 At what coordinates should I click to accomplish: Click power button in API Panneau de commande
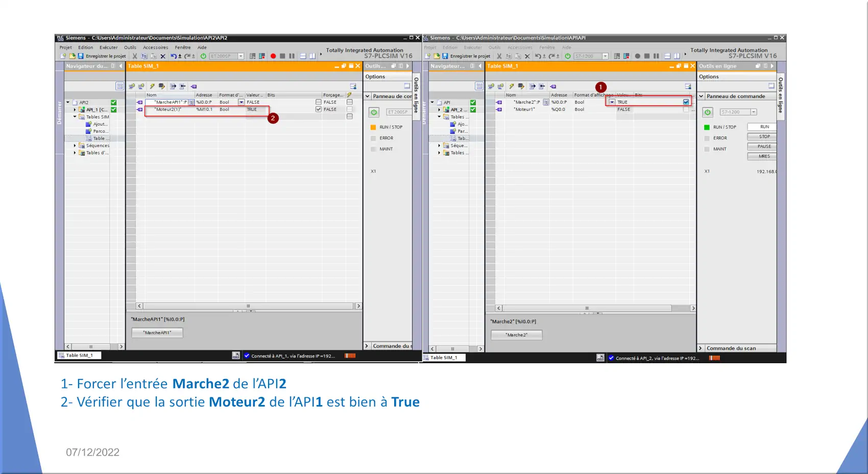click(x=708, y=112)
